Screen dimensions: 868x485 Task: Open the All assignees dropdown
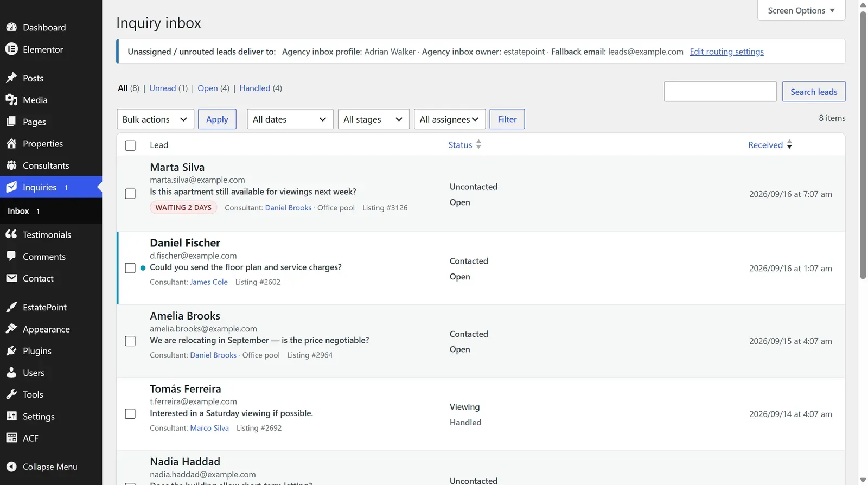[450, 119]
